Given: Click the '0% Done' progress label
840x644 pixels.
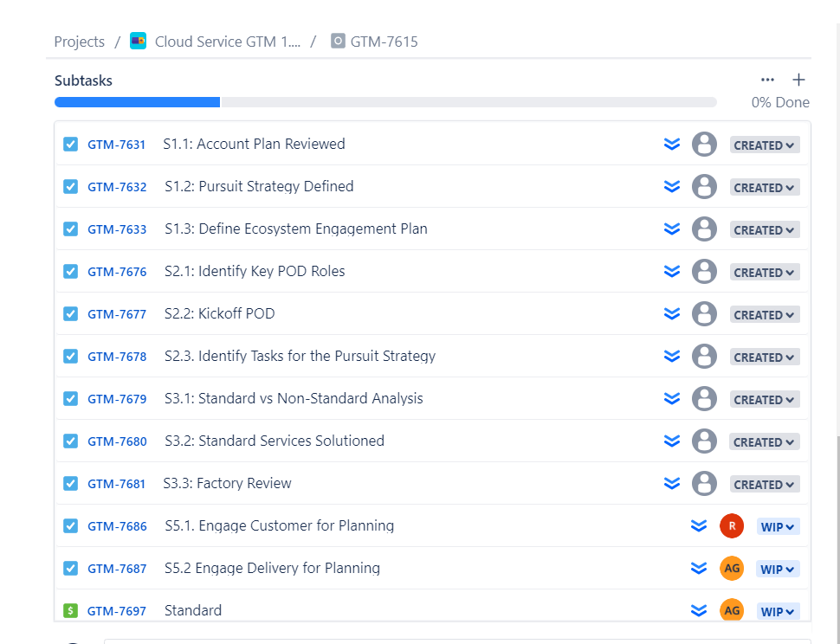Looking at the screenshot, I should coord(780,102).
